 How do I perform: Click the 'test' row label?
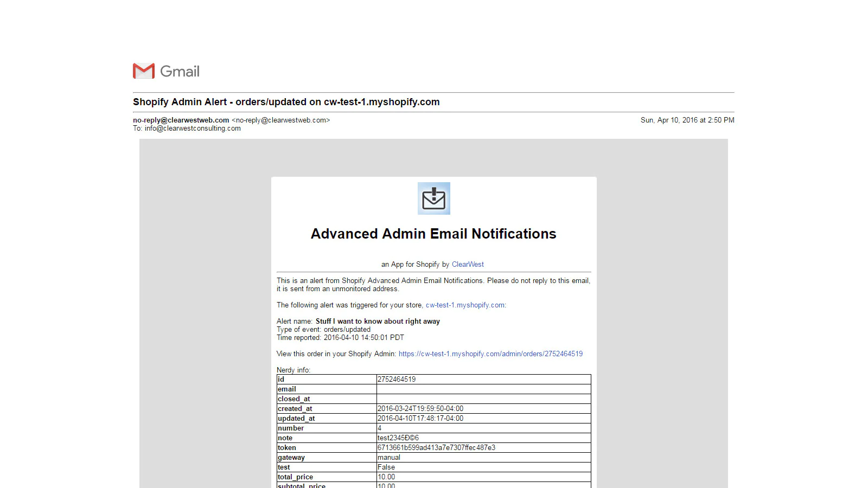coord(284,467)
